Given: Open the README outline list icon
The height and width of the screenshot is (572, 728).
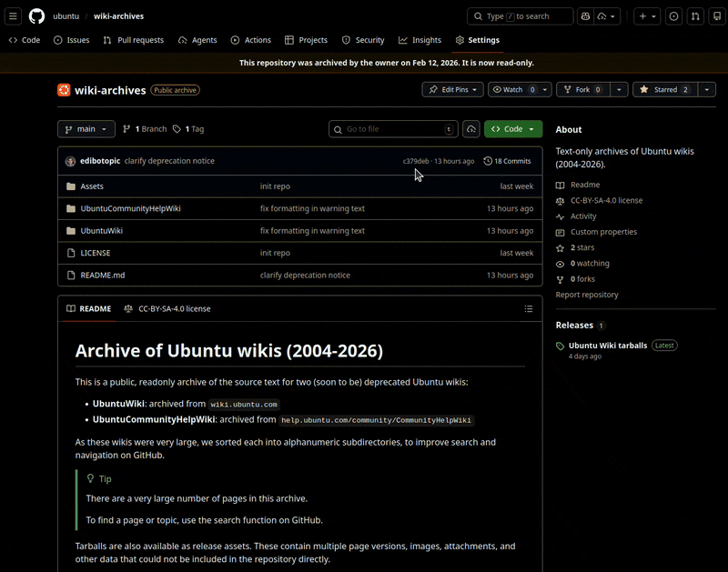Looking at the screenshot, I should 529,309.
